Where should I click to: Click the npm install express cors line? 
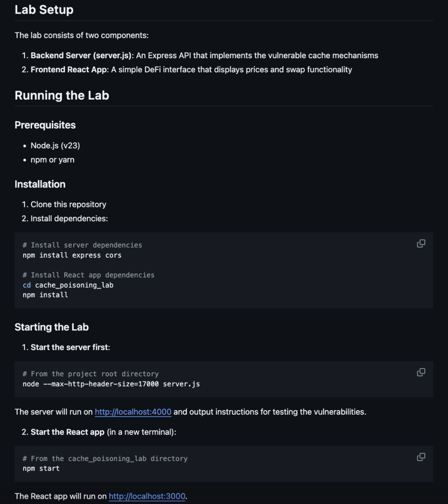tap(72, 255)
